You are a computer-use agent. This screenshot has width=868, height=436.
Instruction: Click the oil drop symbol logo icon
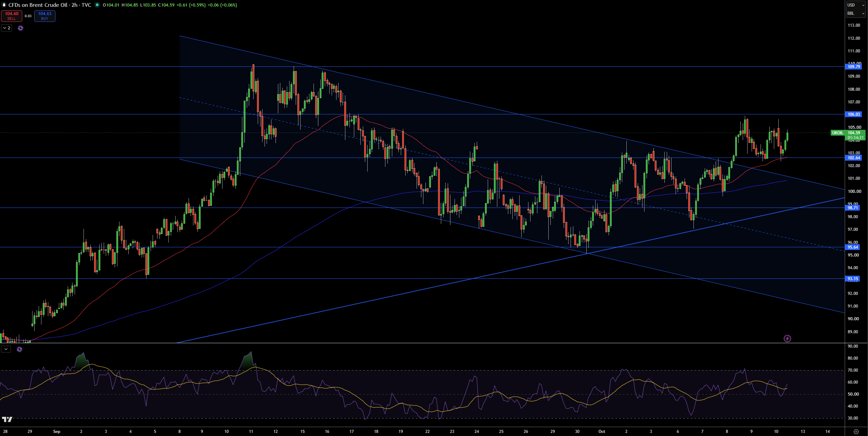[x=4, y=5]
